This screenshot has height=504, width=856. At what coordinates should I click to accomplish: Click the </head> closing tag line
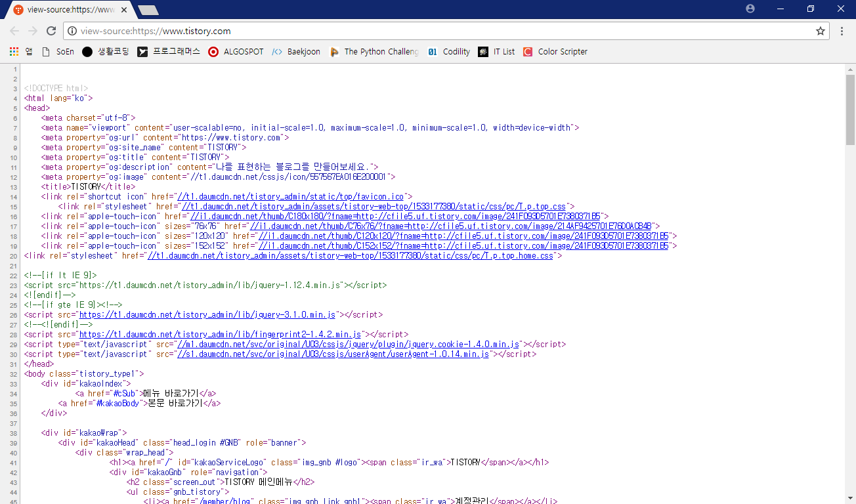38,364
